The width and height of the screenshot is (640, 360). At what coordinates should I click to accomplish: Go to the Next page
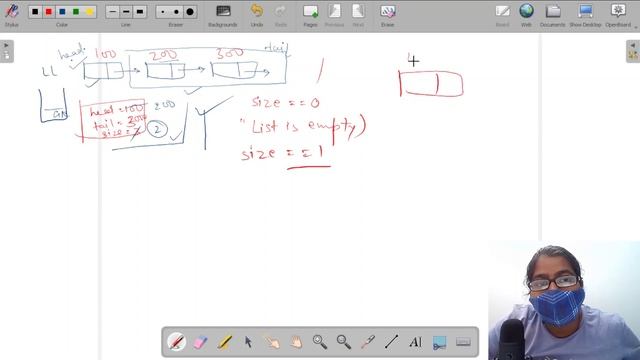[x=358, y=16]
